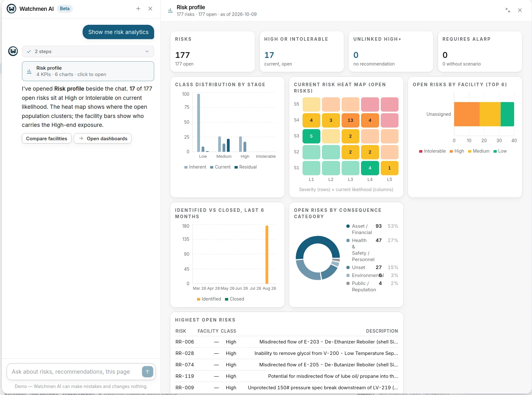Open the Risk profile card in chat
The width and height of the screenshot is (532, 395).
click(88, 71)
